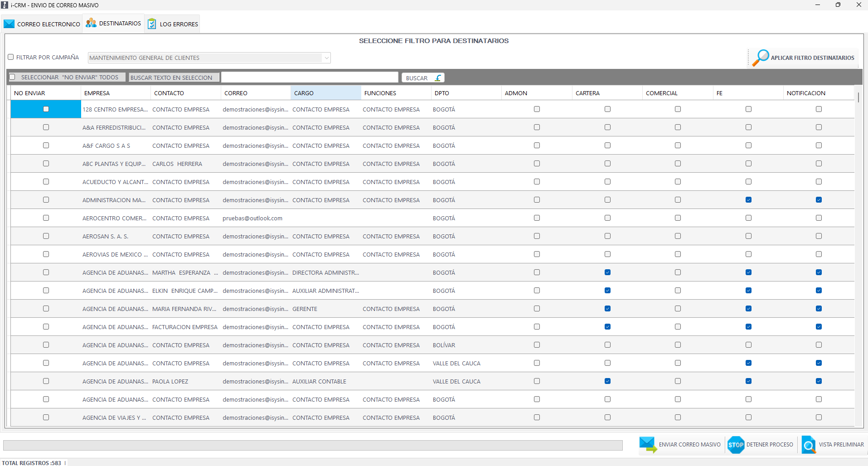Click the arrow icon on Buscar button
This screenshot has width=868, height=466.
tap(438, 78)
